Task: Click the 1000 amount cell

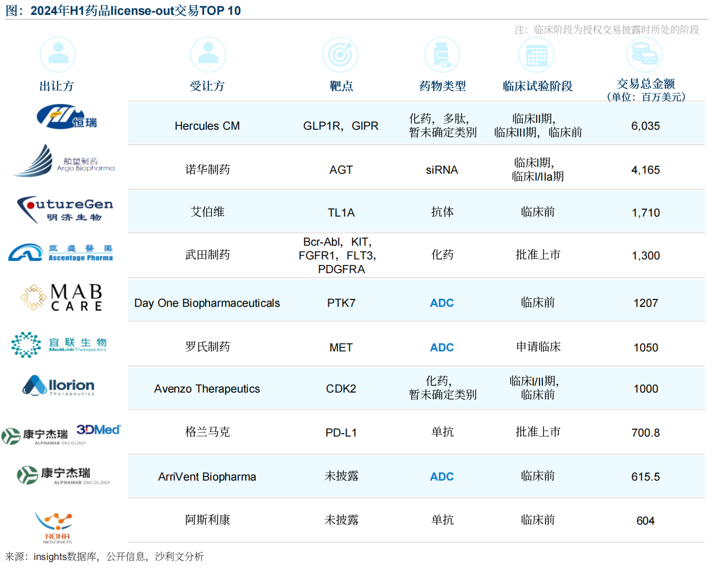Action: 646,389
